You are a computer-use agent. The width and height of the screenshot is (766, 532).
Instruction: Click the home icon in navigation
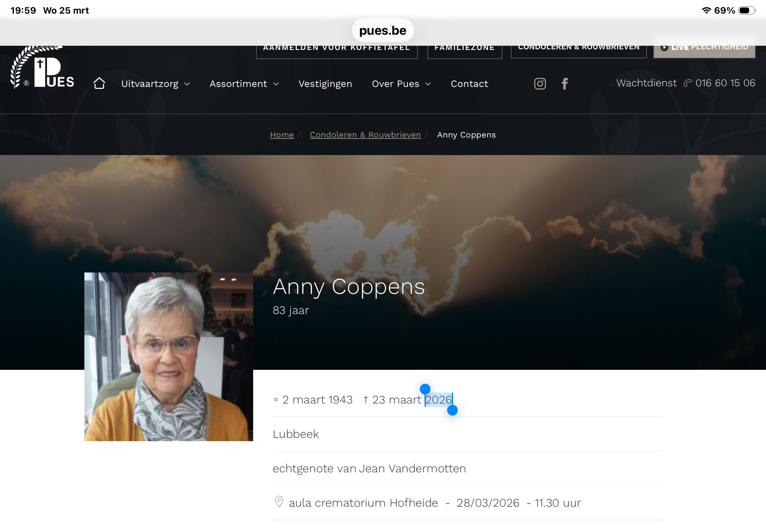click(x=99, y=83)
